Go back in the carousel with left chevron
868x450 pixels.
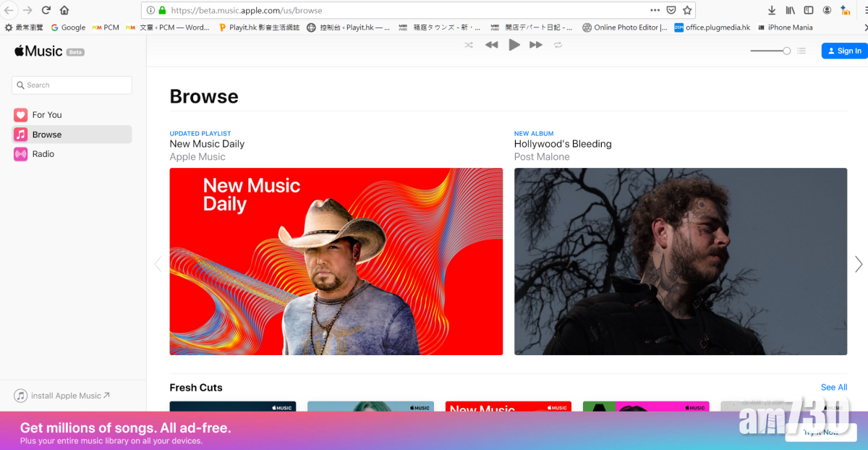pos(158,263)
